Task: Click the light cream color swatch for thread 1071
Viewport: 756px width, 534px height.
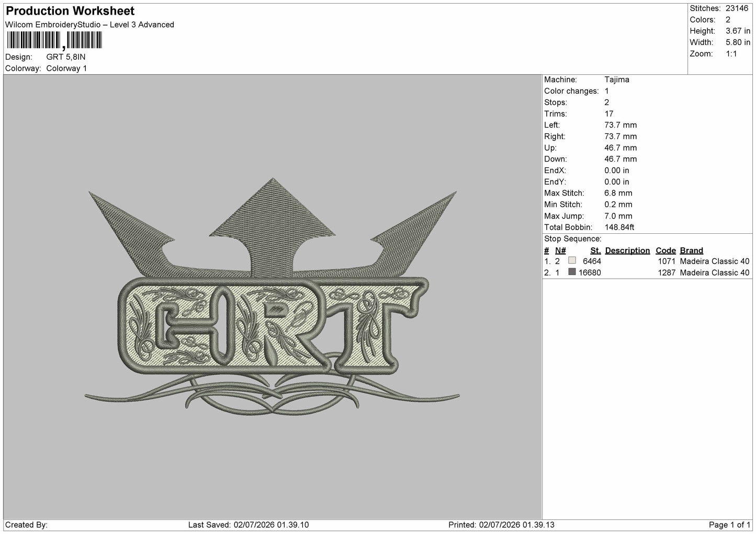Action: (572, 260)
